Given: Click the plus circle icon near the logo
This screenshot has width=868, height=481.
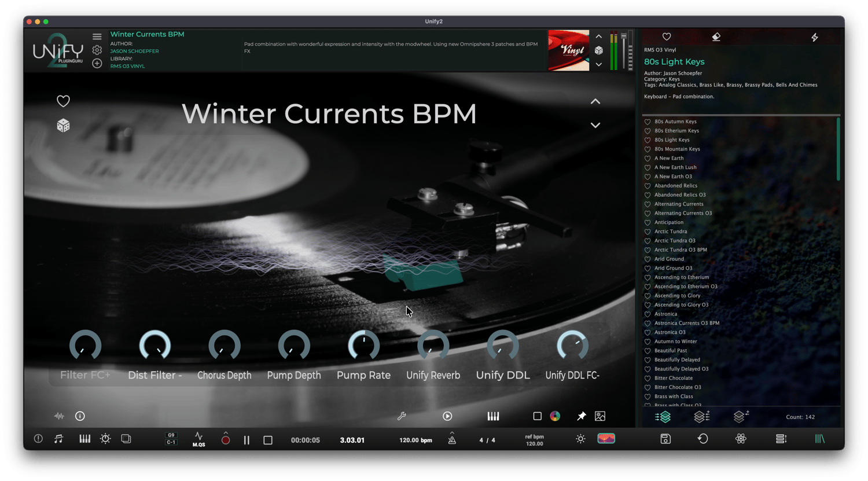Looking at the screenshot, I should (x=97, y=63).
